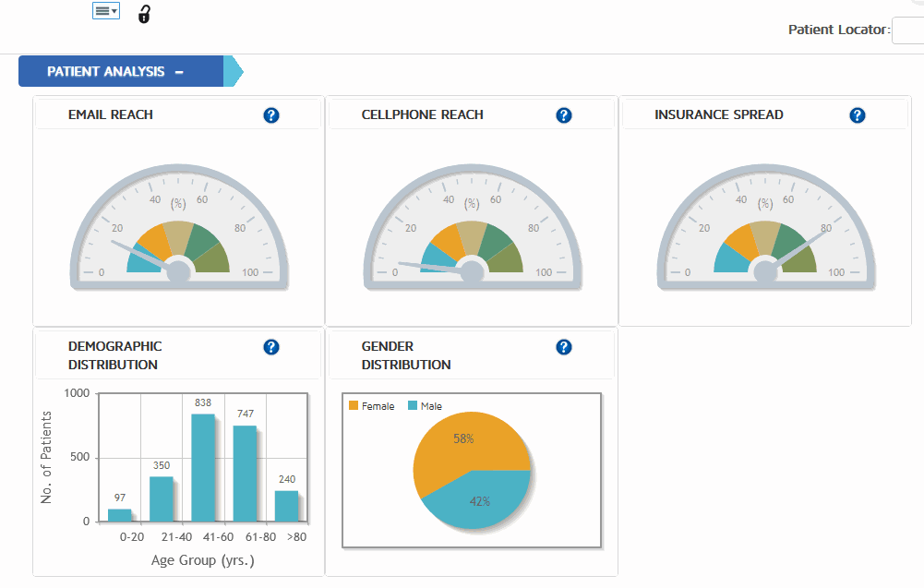924x588 pixels.
Task: Toggle the Male legend entry
Action: [425, 406]
